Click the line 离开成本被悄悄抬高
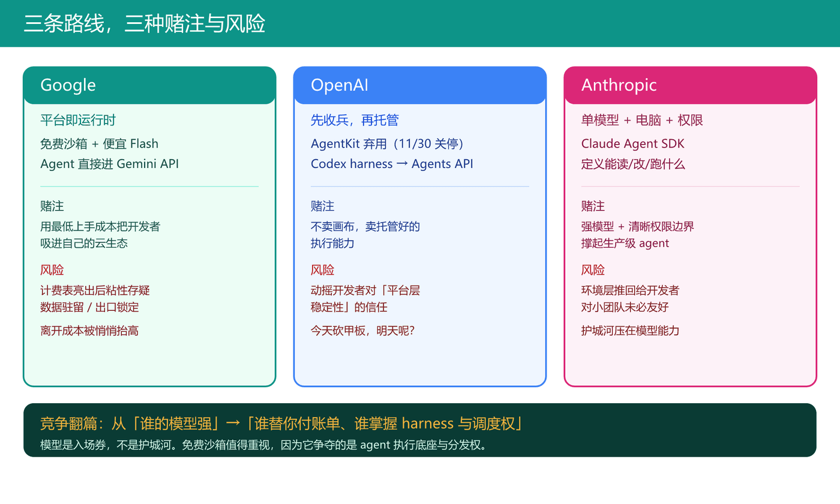The width and height of the screenshot is (840, 504). tap(89, 331)
